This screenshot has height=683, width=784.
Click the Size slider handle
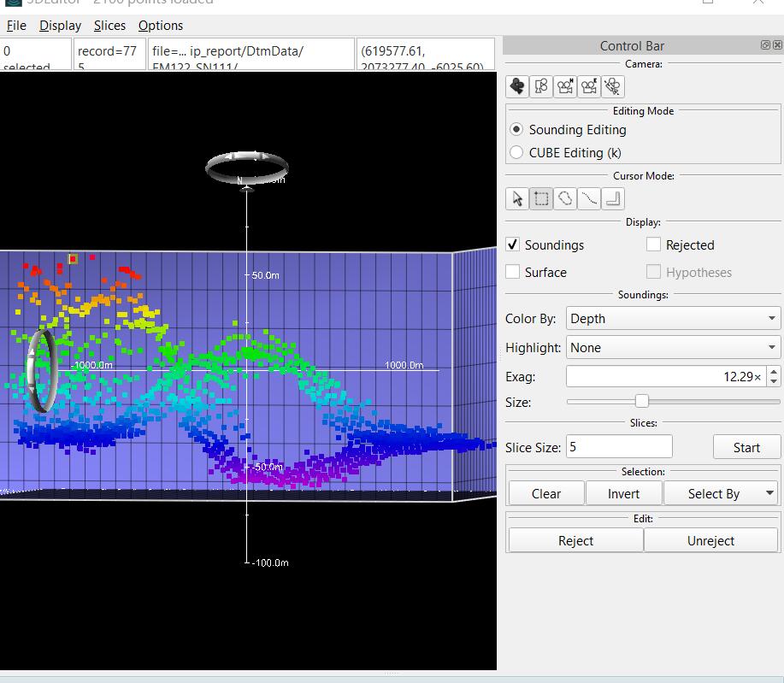(642, 401)
